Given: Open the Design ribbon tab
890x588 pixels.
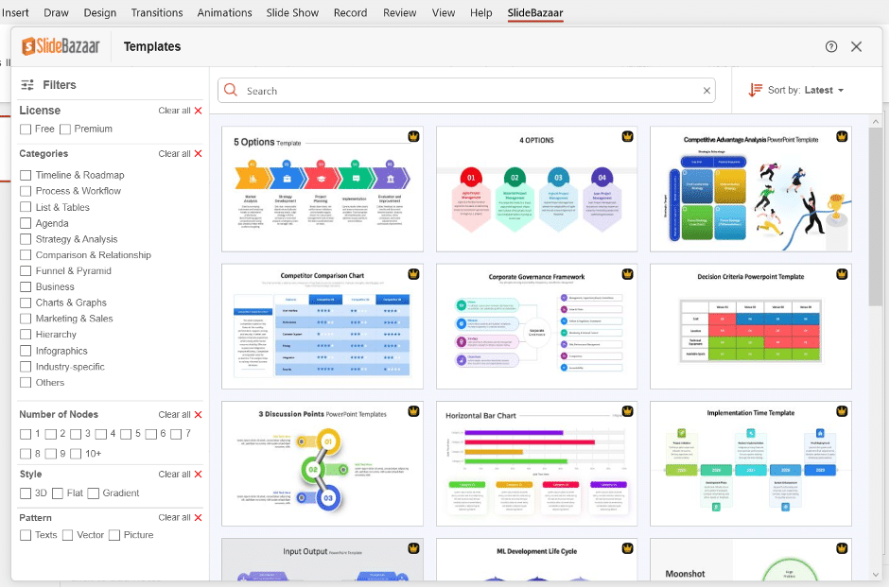Looking at the screenshot, I should tap(100, 12).
